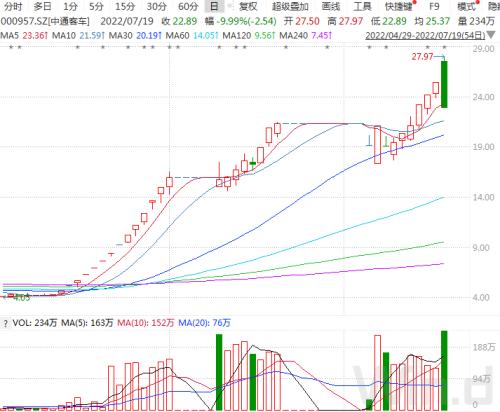Click the 27.97 high price marker on chart

coord(422,57)
